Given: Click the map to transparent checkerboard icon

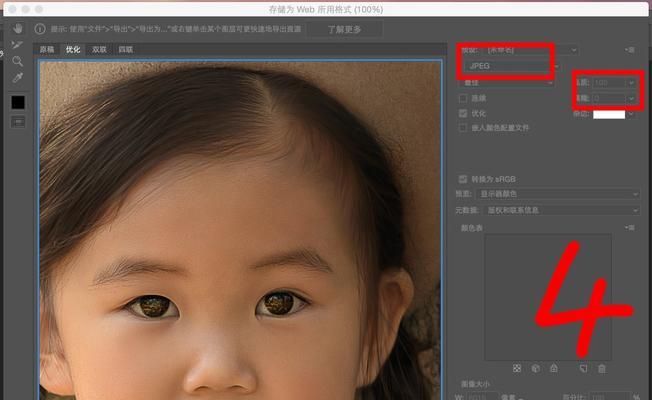Looking at the screenshot, I should point(517,368).
